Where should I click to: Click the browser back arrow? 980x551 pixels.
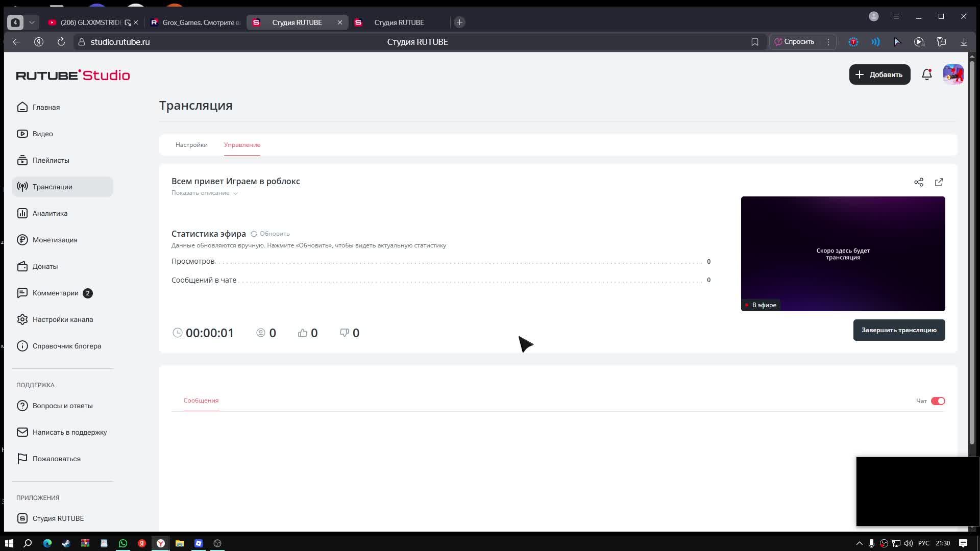(16, 42)
